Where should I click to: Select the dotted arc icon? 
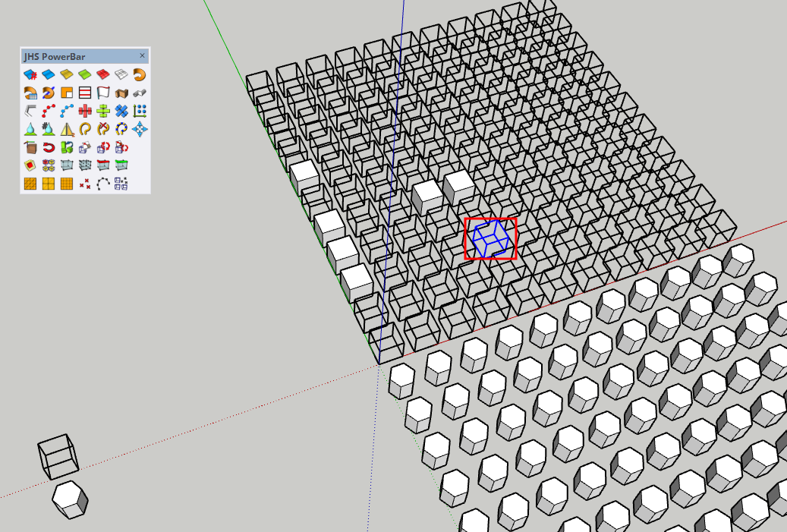pyautogui.click(x=103, y=184)
